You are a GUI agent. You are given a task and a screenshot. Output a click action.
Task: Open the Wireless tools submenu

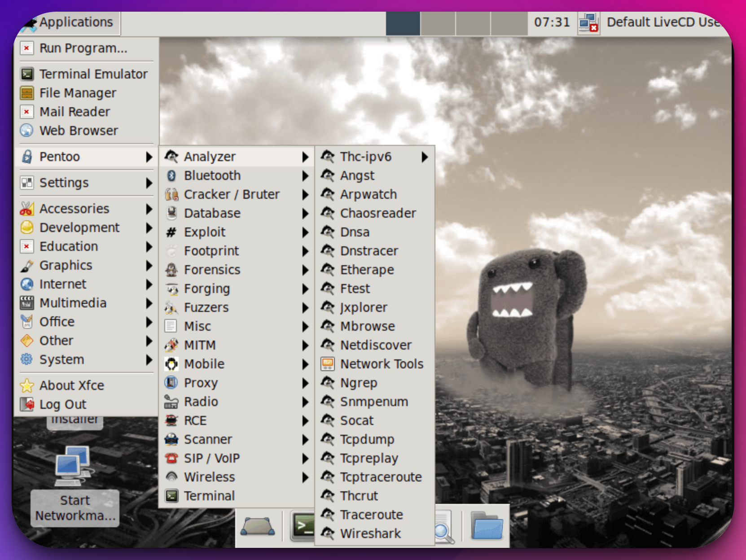211,477
